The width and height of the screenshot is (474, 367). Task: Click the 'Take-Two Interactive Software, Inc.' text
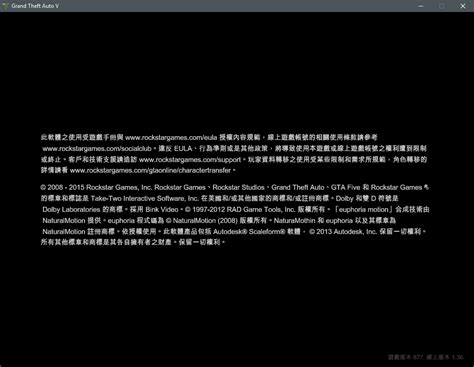coord(145,198)
